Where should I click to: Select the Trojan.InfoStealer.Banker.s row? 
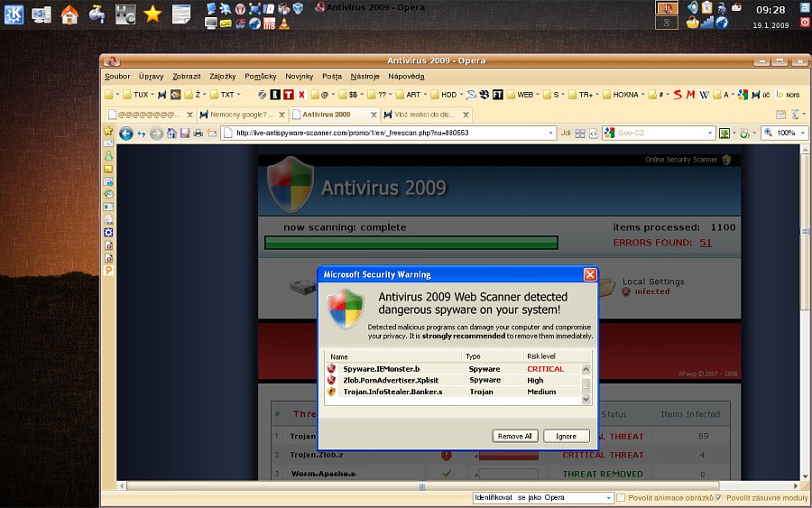tap(454, 392)
